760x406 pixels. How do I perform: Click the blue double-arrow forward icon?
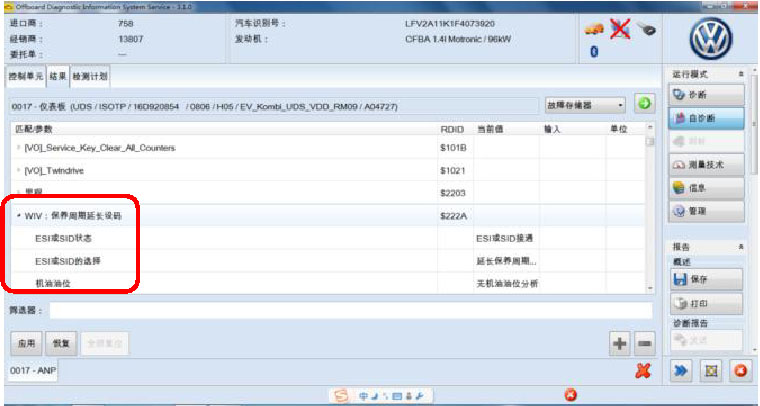coord(681,371)
